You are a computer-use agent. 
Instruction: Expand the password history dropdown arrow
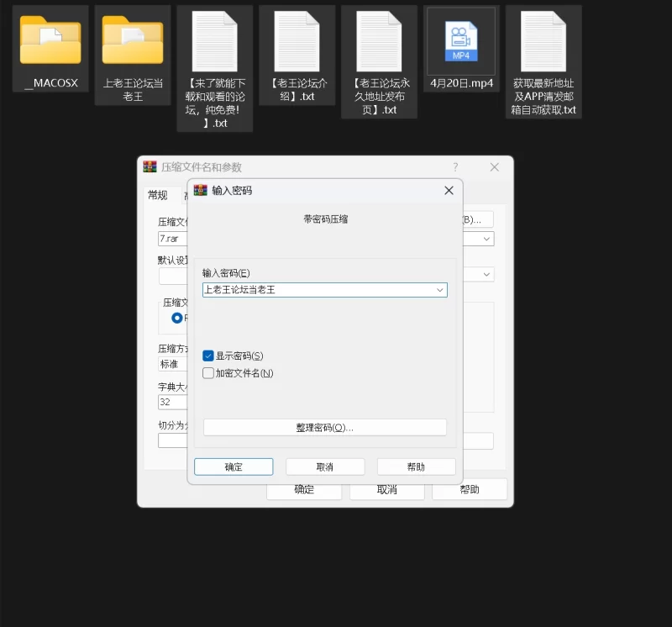pyautogui.click(x=439, y=290)
